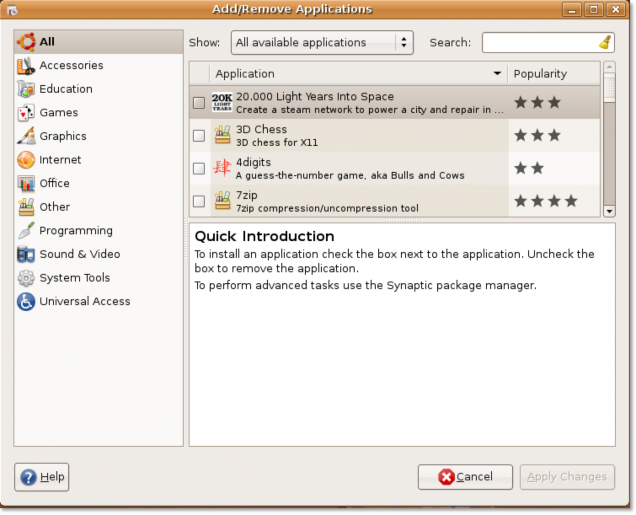Select the 20.000 Light Years Into Space title

pyautogui.click(x=315, y=97)
